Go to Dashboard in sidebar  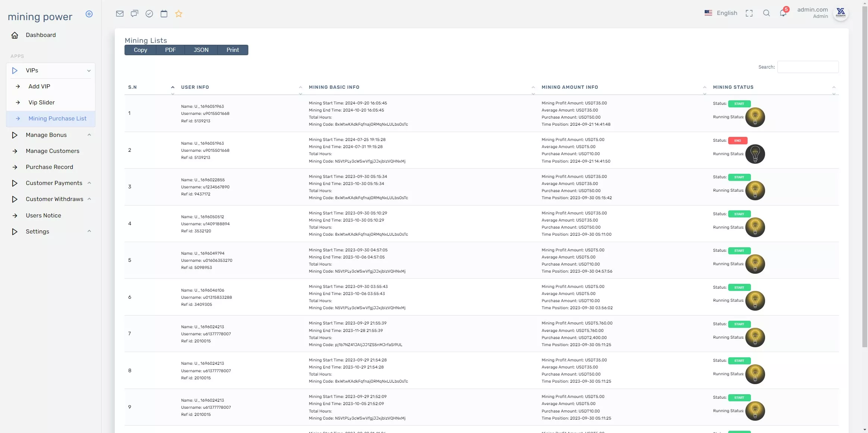point(41,35)
